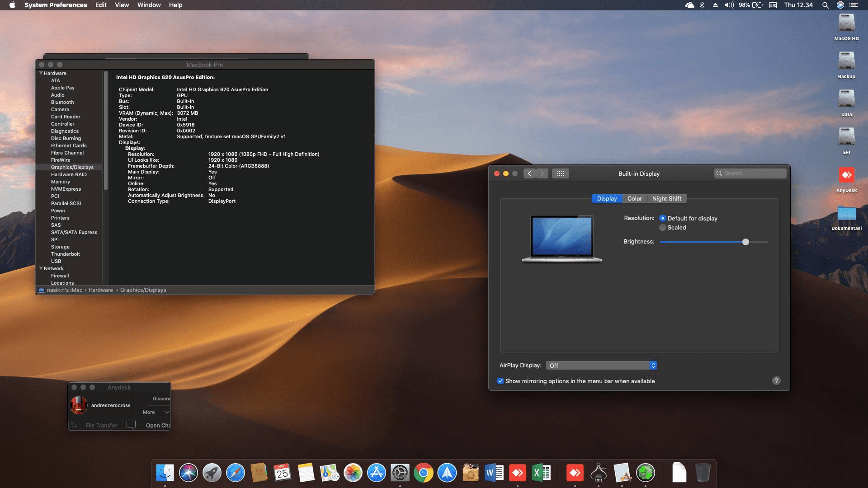Viewport: 868px width, 488px height.
Task: Open Launchpad rocket icon in dock
Action: (212, 473)
